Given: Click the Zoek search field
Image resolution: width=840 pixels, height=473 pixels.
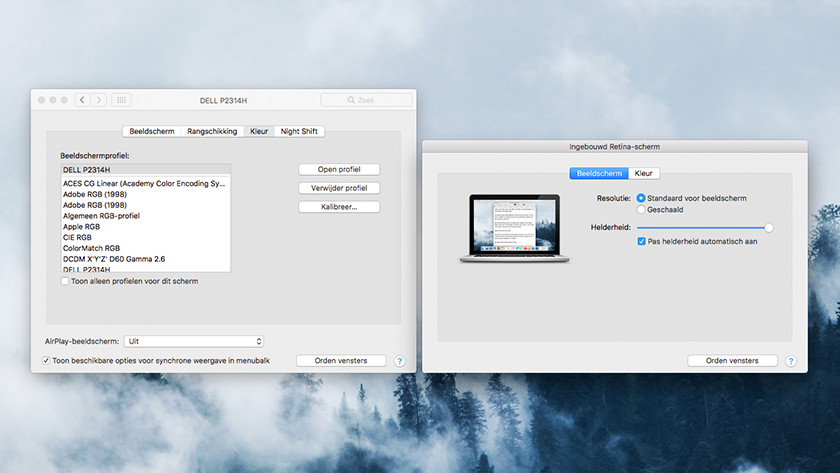Looking at the screenshot, I should (366, 100).
